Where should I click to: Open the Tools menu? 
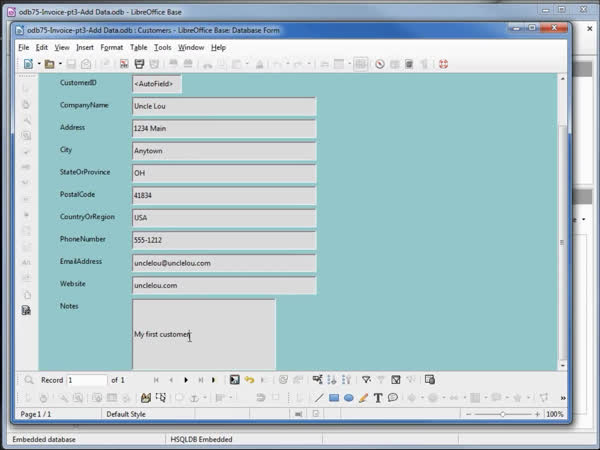click(x=163, y=47)
